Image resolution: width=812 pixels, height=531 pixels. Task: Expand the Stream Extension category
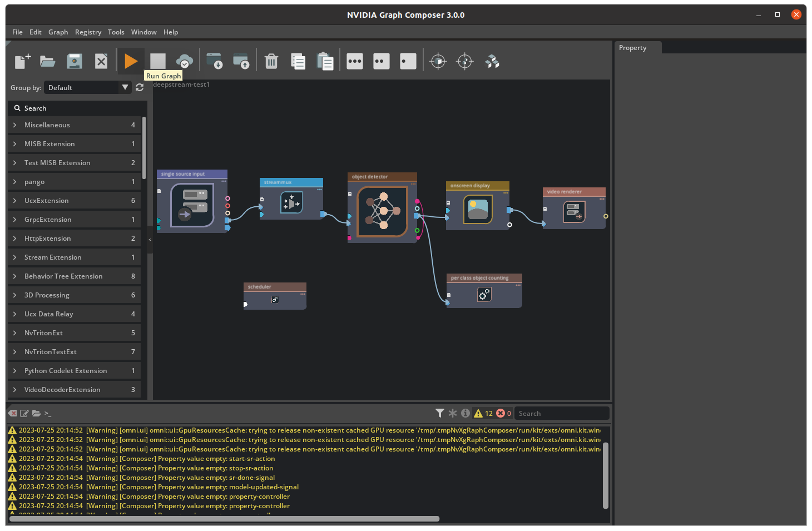pyautogui.click(x=74, y=257)
